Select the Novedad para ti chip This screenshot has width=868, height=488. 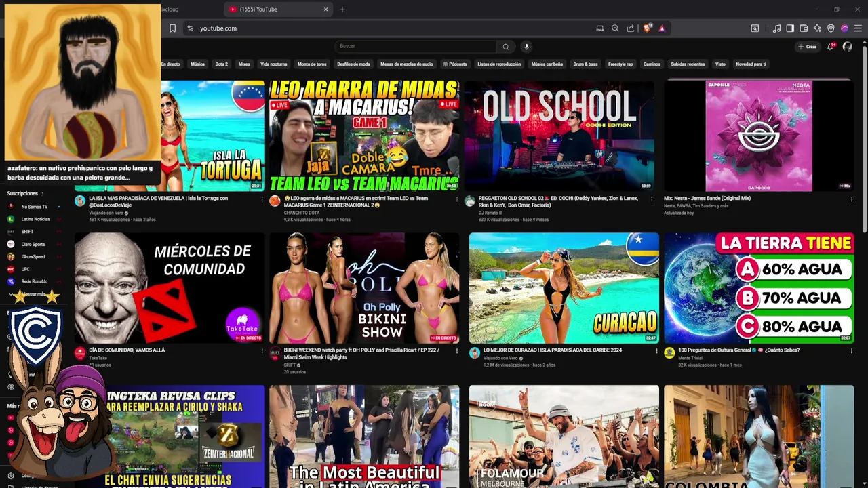pos(751,64)
